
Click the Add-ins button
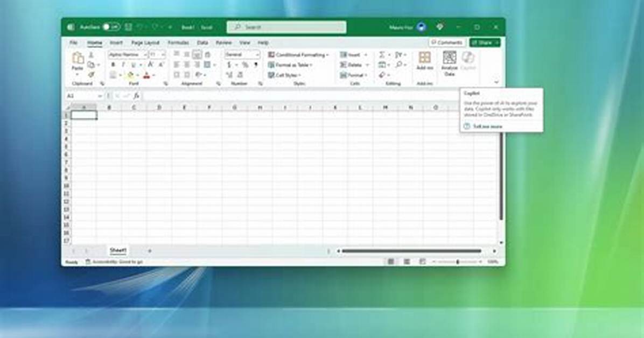point(425,61)
